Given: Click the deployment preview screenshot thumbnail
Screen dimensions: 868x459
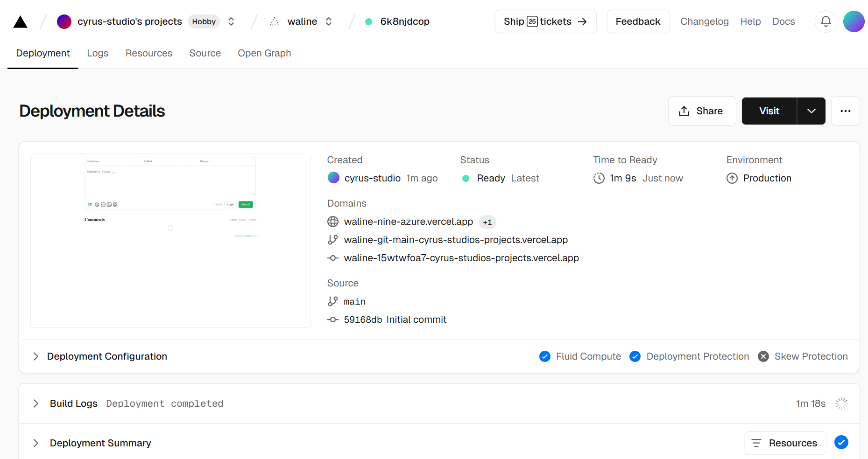Looking at the screenshot, I should point(170,240).
